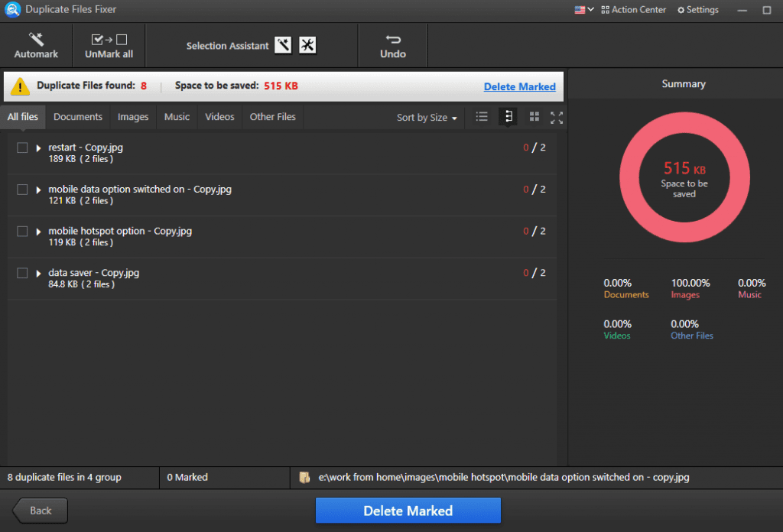Maximize the Duplicate Files Fixer window
Image resolution: width=783 pixels, height=532 pixels.
coord(766,10)
